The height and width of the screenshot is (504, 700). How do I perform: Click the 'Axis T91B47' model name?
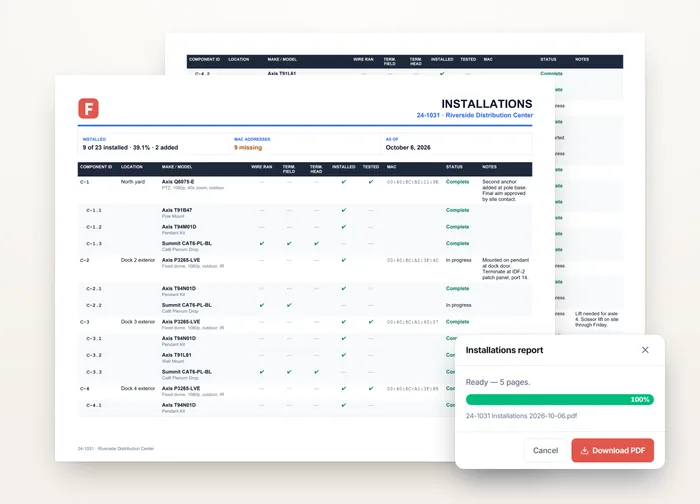177,210
